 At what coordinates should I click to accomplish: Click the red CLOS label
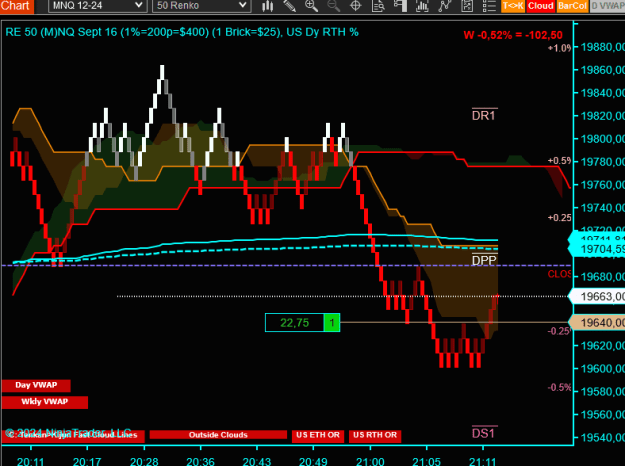point(560,274)
